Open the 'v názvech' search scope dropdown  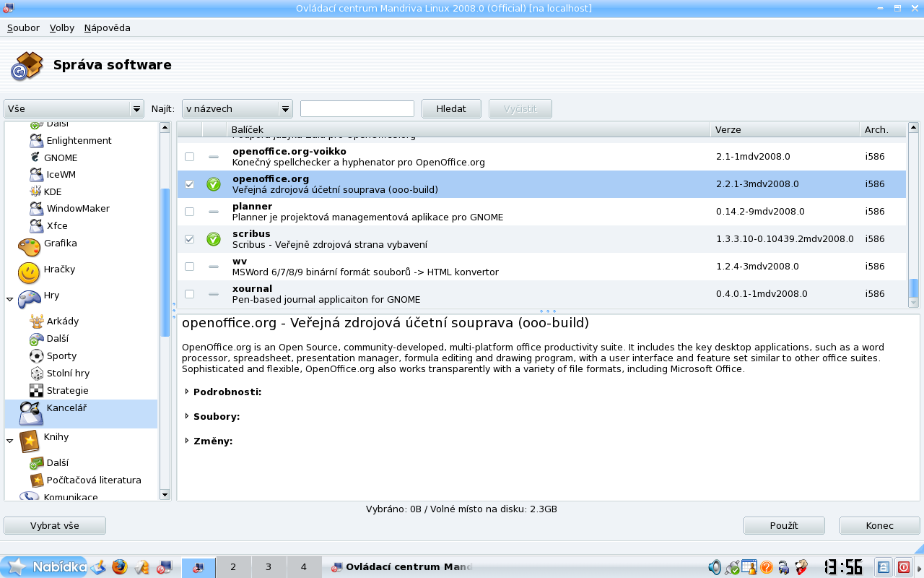tap(237, 108)
